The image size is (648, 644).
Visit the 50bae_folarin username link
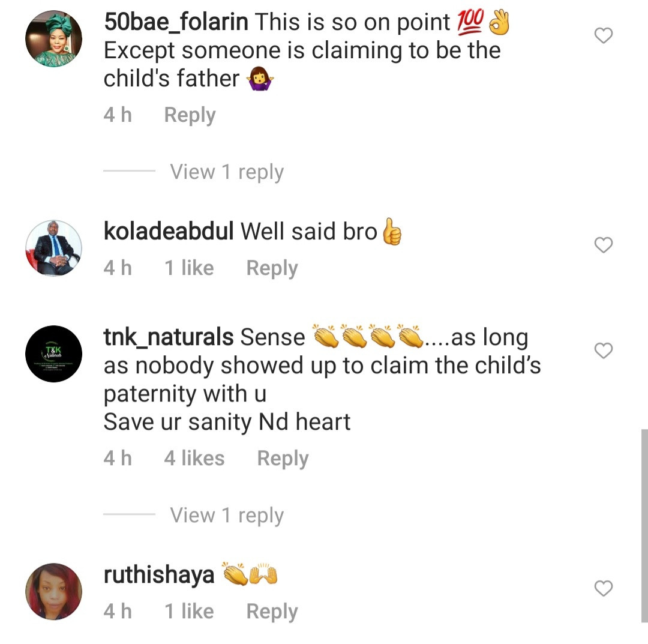(176, 22)
